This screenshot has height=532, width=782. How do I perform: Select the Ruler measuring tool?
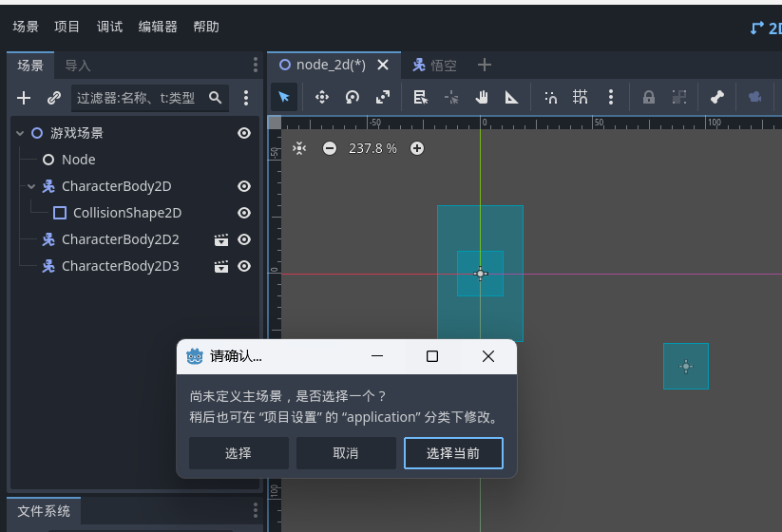512,97
